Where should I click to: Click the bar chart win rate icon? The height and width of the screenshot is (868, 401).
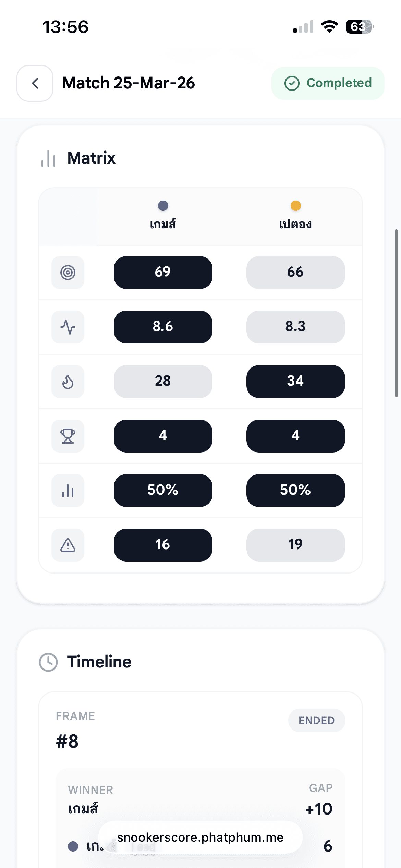(x=68, y=491)
